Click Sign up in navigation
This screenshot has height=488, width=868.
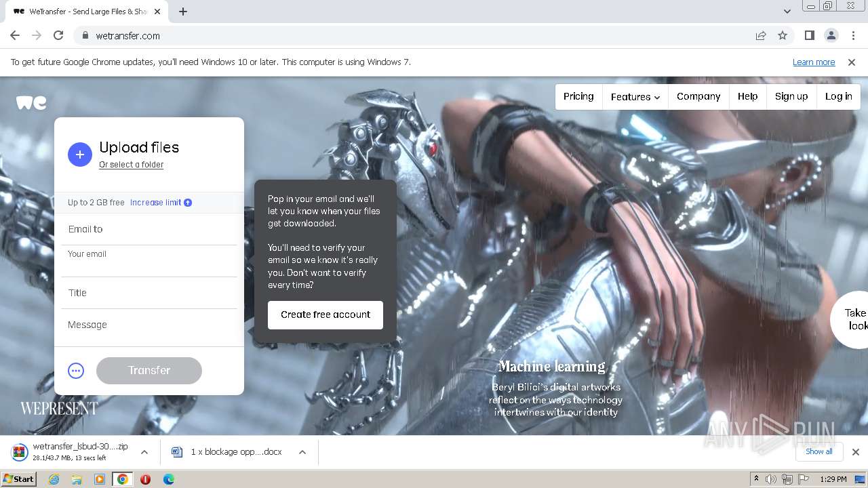791,96
